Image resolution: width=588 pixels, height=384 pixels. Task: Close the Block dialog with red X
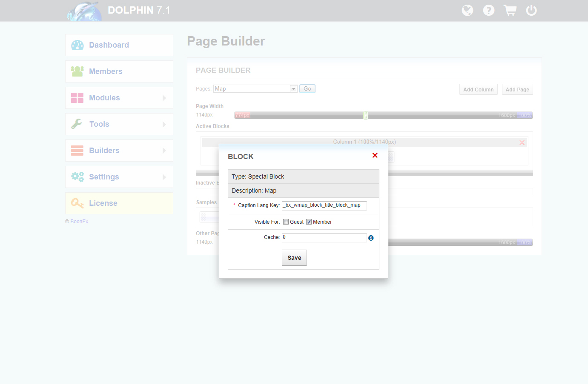pyautogui.click(x=375, y=155)
